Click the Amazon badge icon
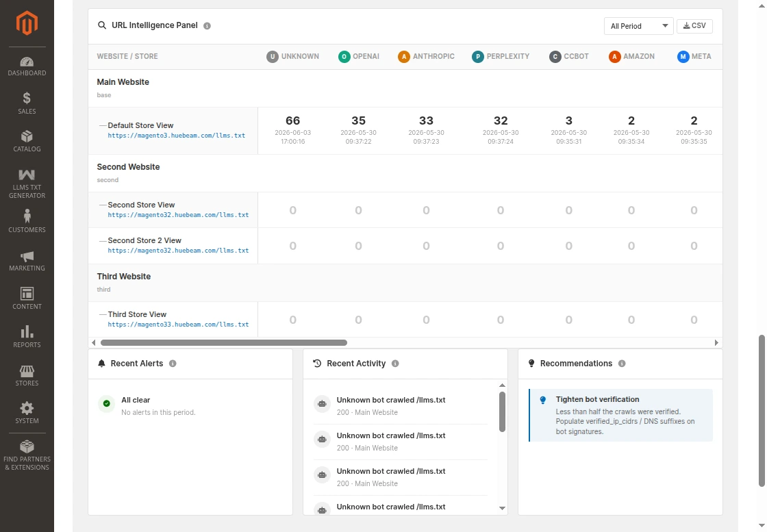This screenshot has height=532, width=767. [615, 57]
